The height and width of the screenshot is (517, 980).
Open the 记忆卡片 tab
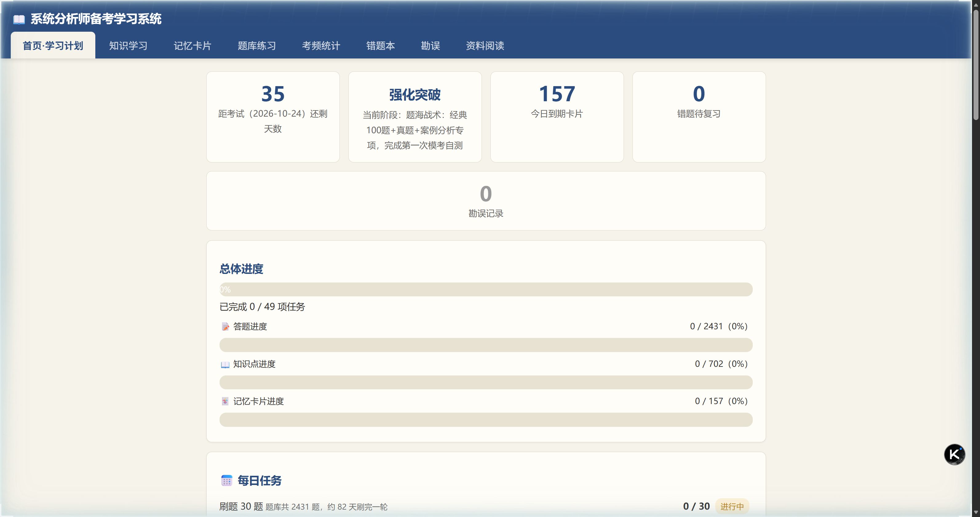(x=192, y=45)
